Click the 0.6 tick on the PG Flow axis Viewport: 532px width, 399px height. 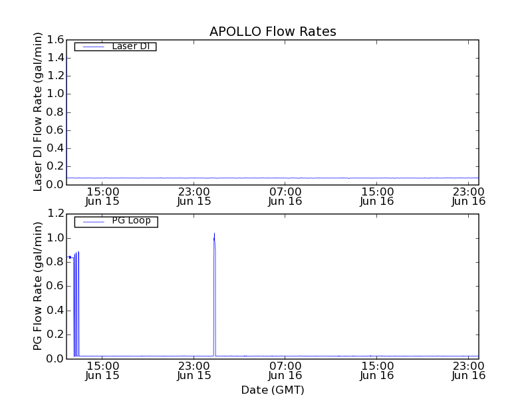tap(55, 286)
